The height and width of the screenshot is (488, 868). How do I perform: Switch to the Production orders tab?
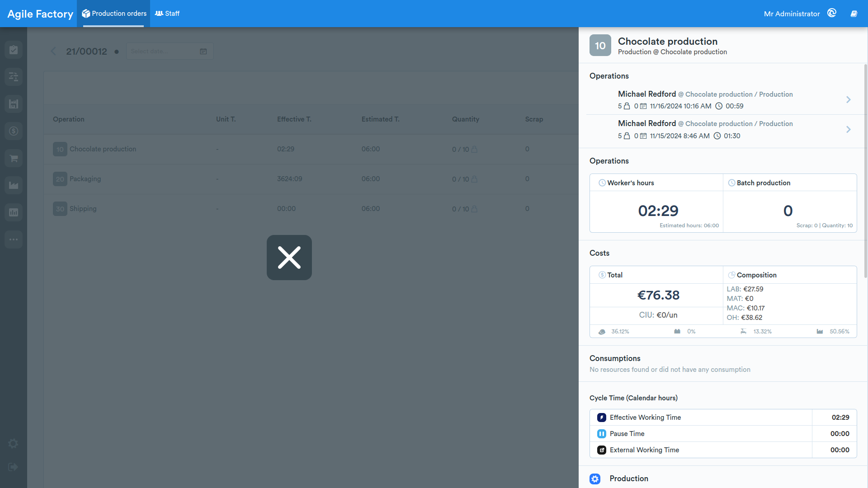coord(114,14)
